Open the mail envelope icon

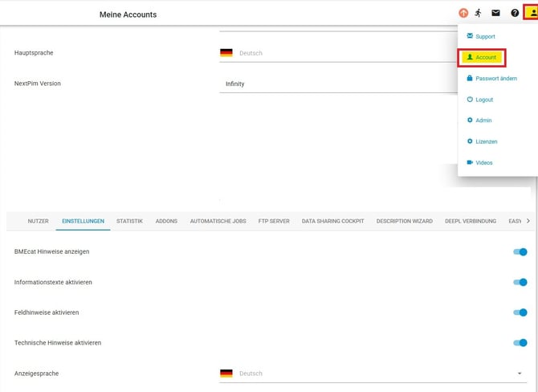pos(496,13)
